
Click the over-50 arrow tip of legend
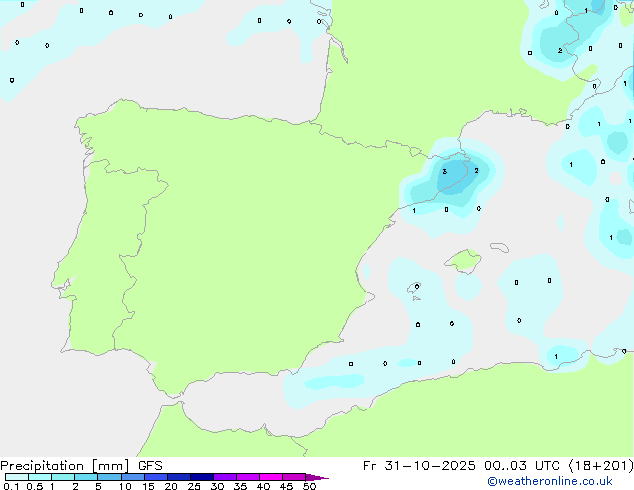pos(317,477)
